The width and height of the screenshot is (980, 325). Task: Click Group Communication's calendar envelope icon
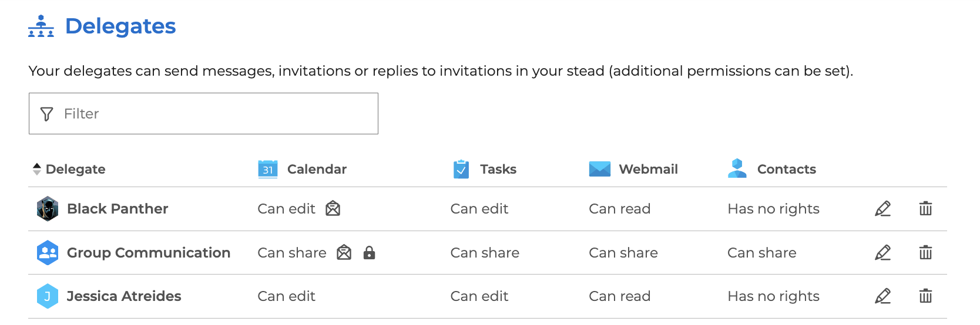344,253
